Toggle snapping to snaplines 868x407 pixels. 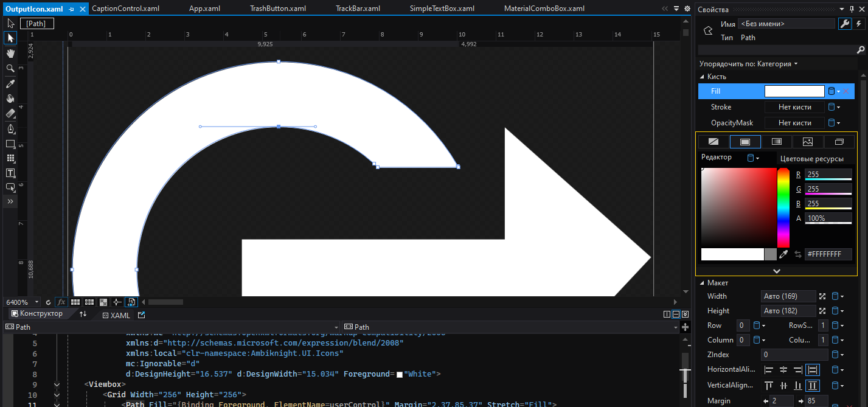pyautogui.click(x=117, y=302)
